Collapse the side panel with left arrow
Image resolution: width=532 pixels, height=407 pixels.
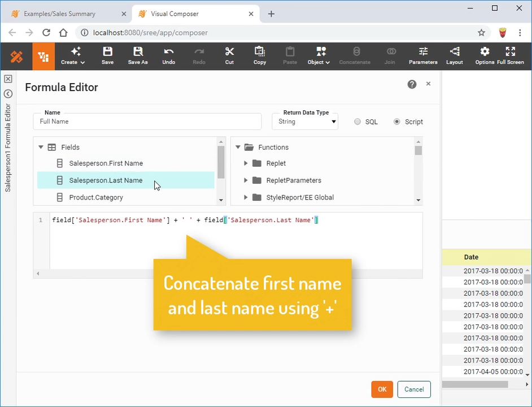tap(8, 94)
